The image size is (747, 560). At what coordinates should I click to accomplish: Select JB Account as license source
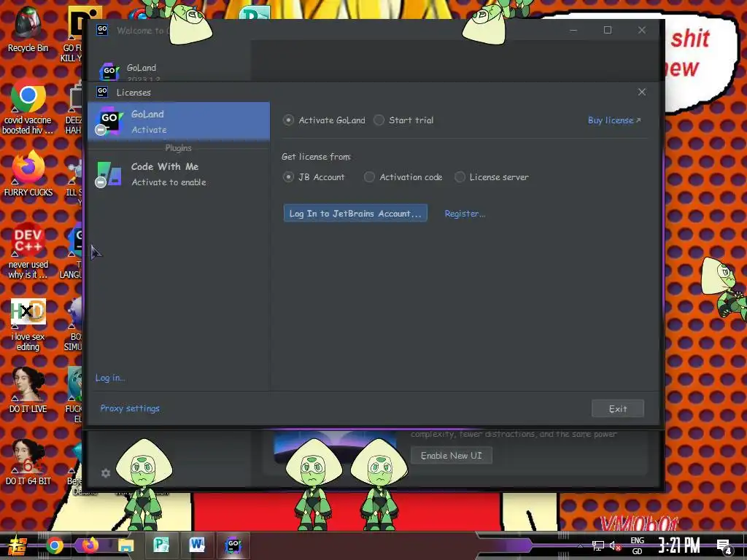tap(287, 177)
